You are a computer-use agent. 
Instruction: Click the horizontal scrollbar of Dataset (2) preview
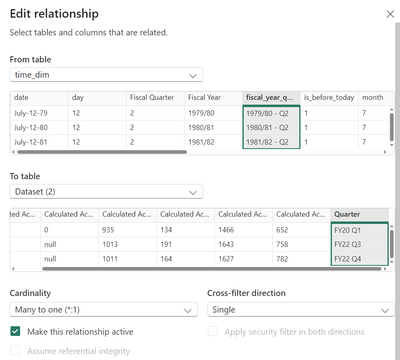[212, 269]
